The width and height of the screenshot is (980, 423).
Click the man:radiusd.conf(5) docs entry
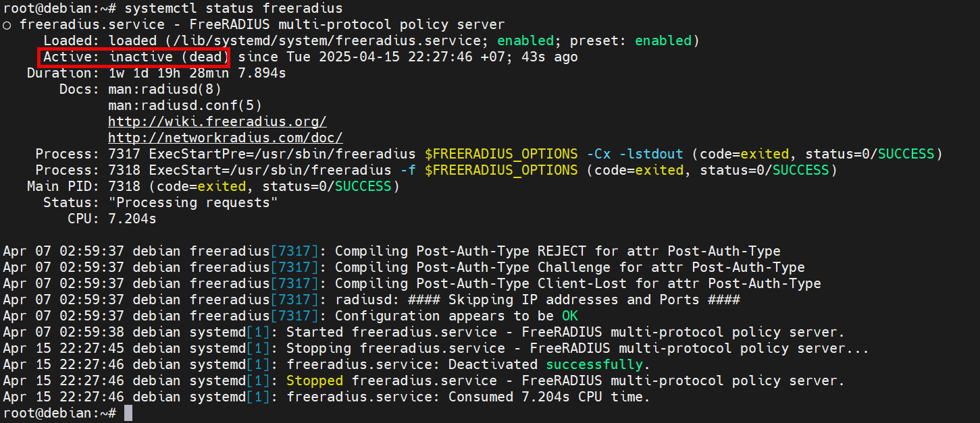pos(185,106)
